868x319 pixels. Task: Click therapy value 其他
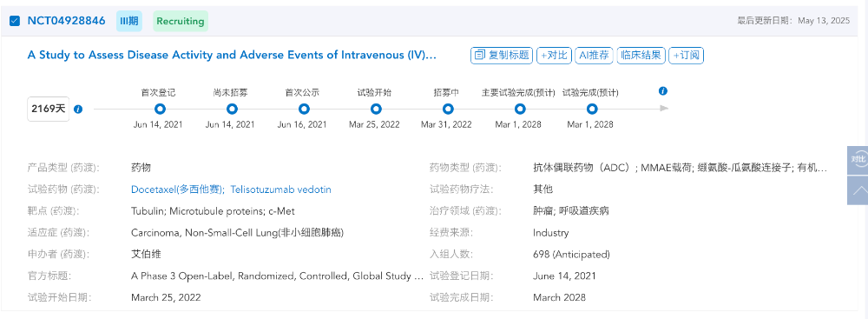(x=543, y=189)
